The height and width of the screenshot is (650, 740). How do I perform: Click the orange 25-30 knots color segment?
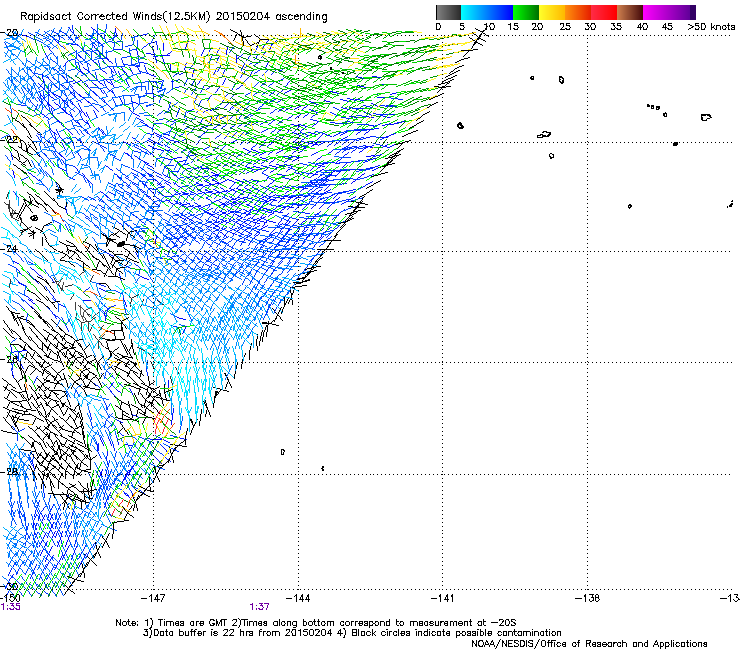coord(578,12)
